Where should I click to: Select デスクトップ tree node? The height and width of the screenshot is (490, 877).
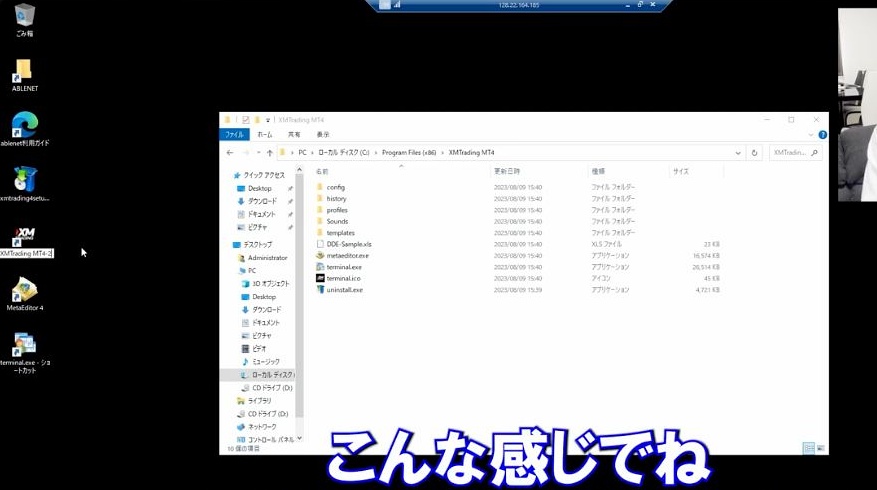(x=257, y=244)
